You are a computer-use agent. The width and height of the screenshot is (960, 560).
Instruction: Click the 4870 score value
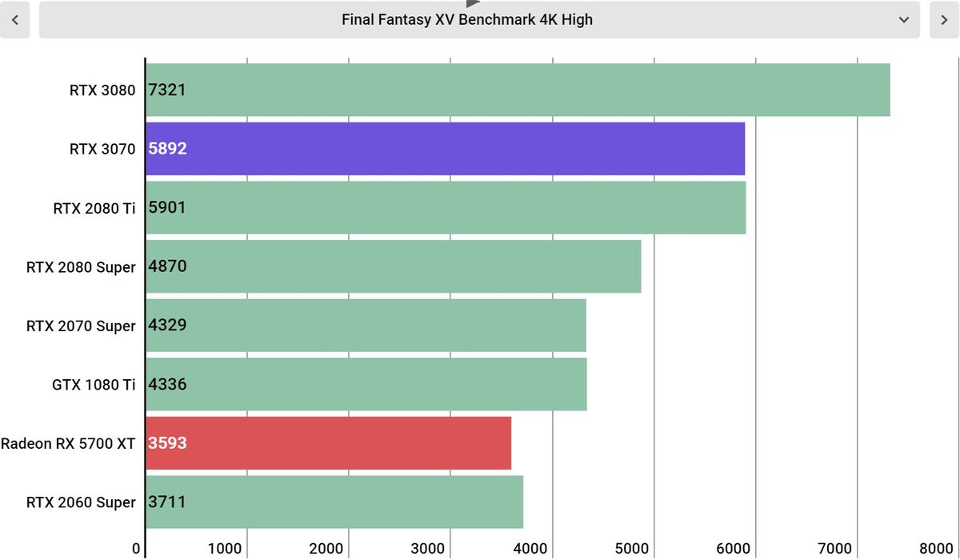tap(168, 266)
